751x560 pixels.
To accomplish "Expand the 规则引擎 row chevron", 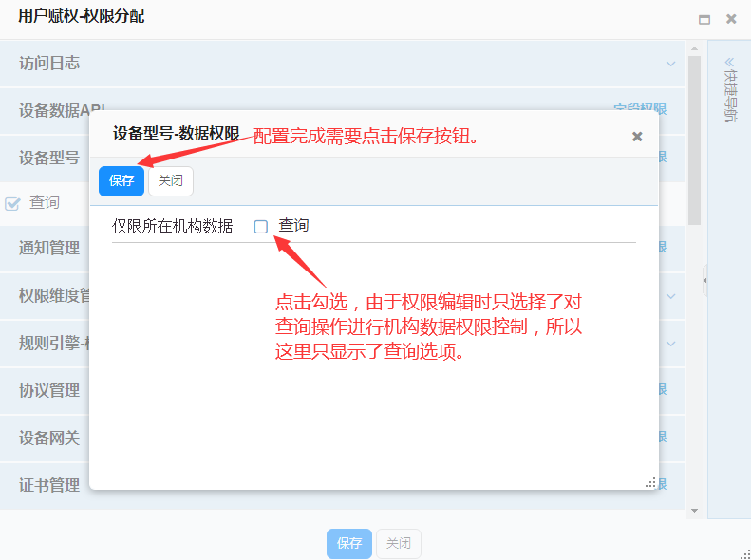I will (671, 343).
